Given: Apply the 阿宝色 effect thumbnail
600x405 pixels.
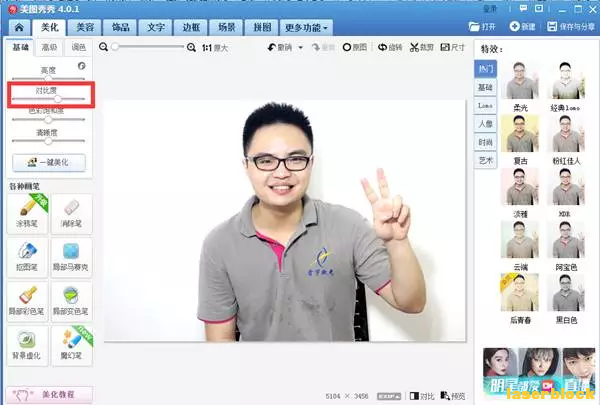Looking at the screenshot, I should (x=566, y=239).
